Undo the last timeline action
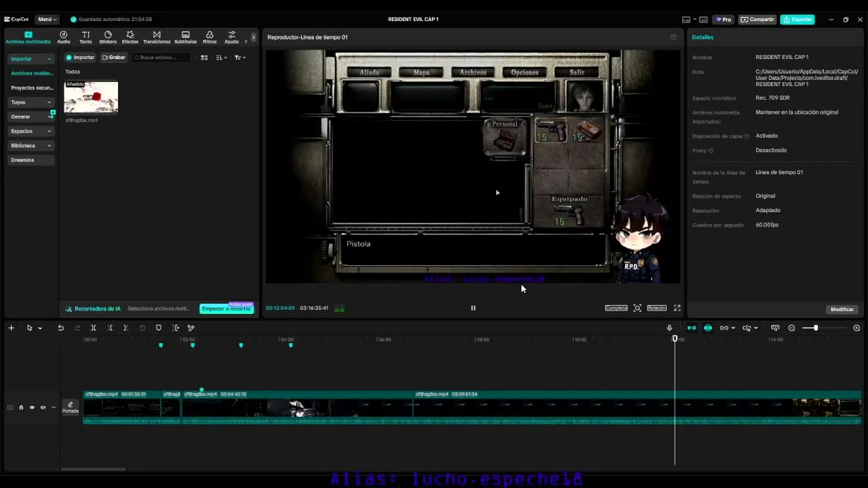 (60, 328)
